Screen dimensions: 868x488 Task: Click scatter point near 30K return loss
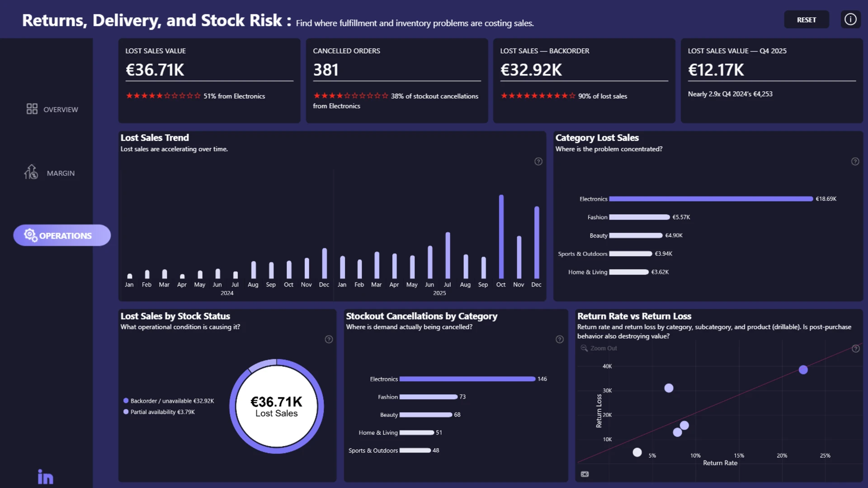pos(669,388)
